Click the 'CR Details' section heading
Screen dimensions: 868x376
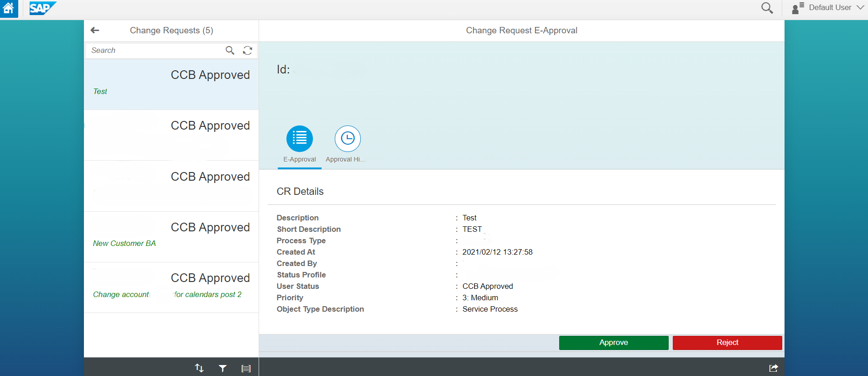coord(300,192)
